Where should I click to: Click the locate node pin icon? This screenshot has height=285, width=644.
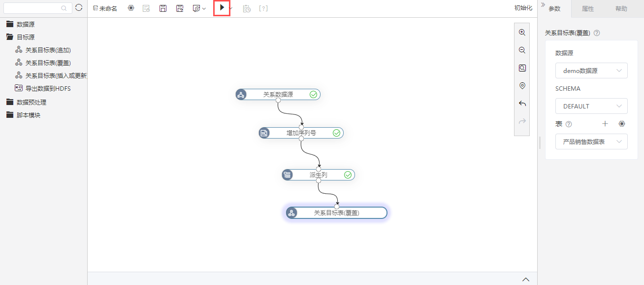tap(522, 86)
